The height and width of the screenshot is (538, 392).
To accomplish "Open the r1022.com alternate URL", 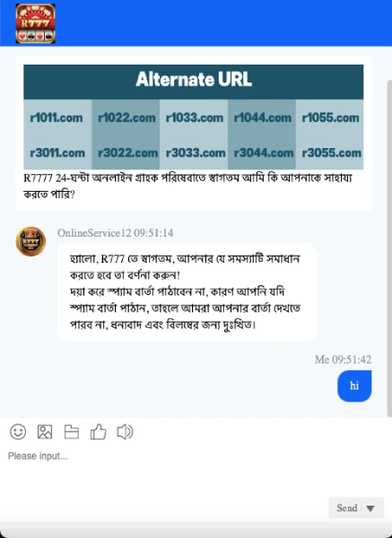I will (126, 118).
